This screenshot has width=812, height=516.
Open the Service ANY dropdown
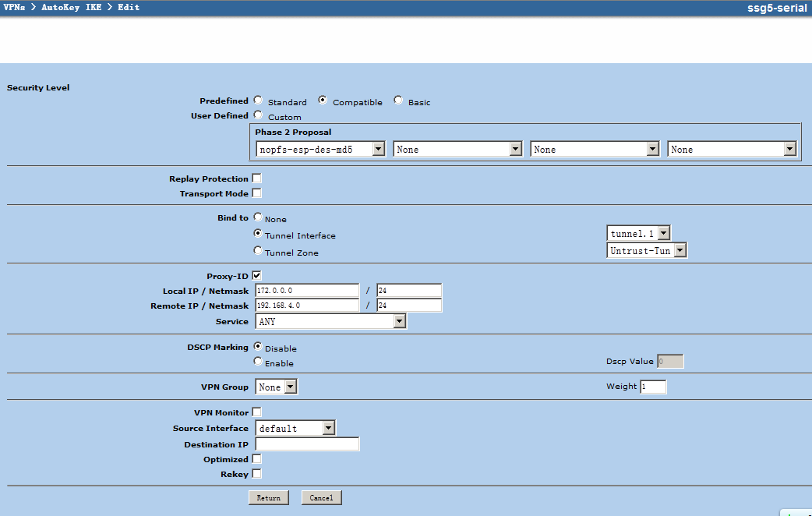pos(330,321)
